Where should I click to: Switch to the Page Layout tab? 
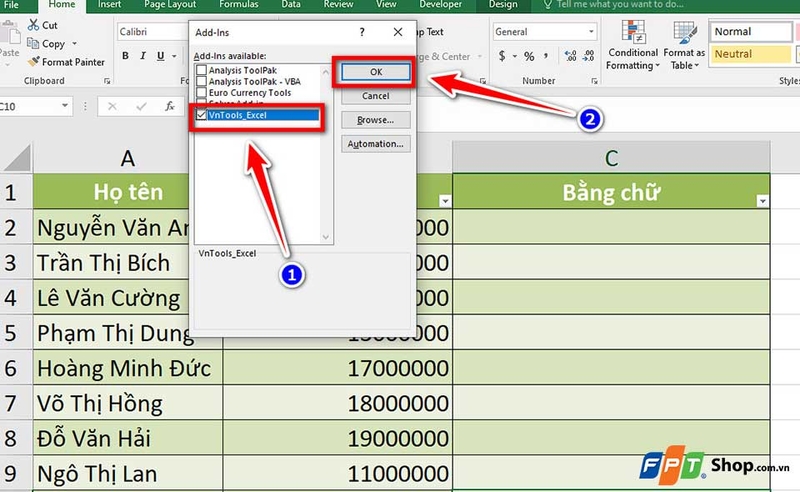pyautogui.click(x=170, y=4)
